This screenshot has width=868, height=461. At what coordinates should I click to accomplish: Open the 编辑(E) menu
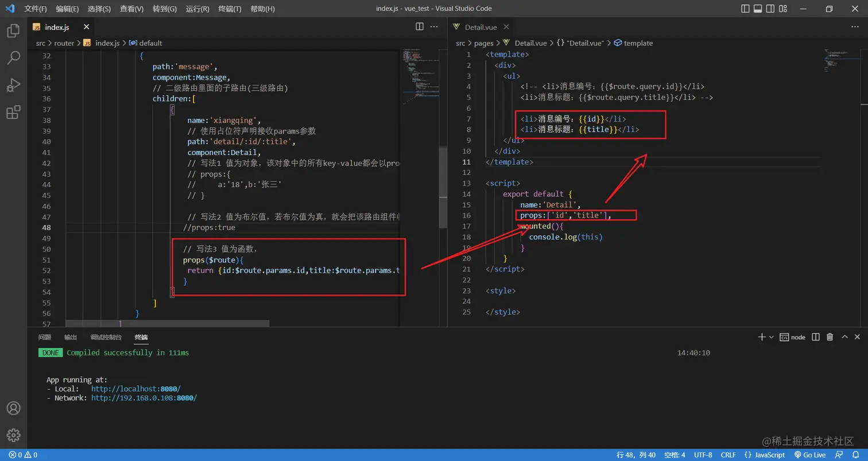tap(68, 9)
